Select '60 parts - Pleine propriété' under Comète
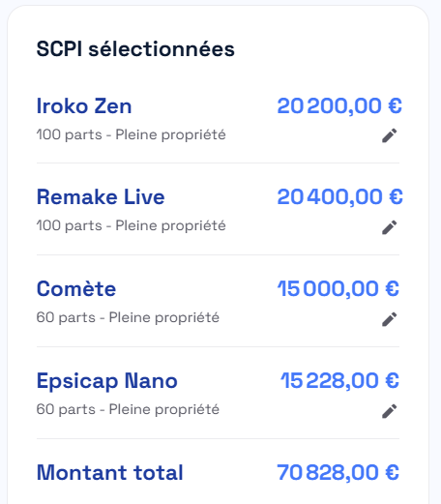Viewport: 441px width, 504px height. coord(128,317)
